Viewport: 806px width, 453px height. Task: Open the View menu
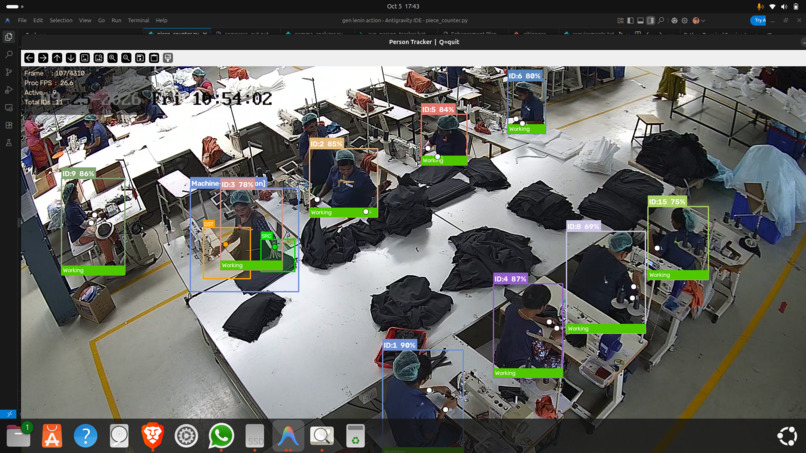pos(85,21)
